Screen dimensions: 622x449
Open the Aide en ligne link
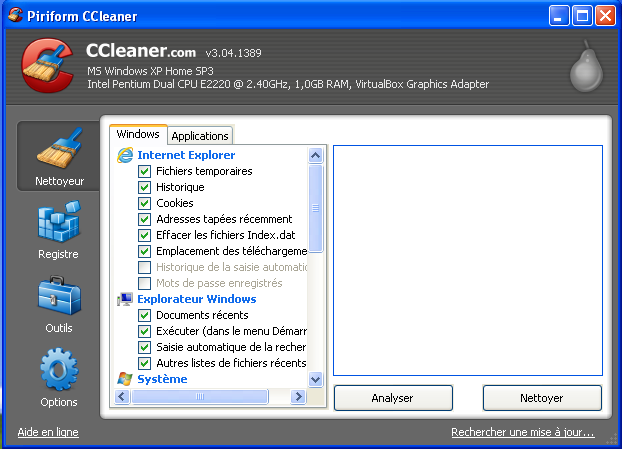(x=48, y=432)
